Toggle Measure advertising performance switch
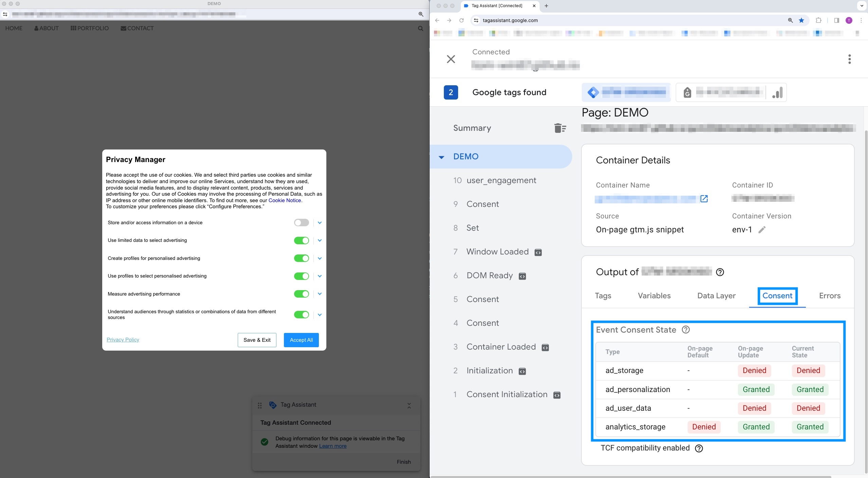This screenshot has height=478, width=868. pos(302,294)
